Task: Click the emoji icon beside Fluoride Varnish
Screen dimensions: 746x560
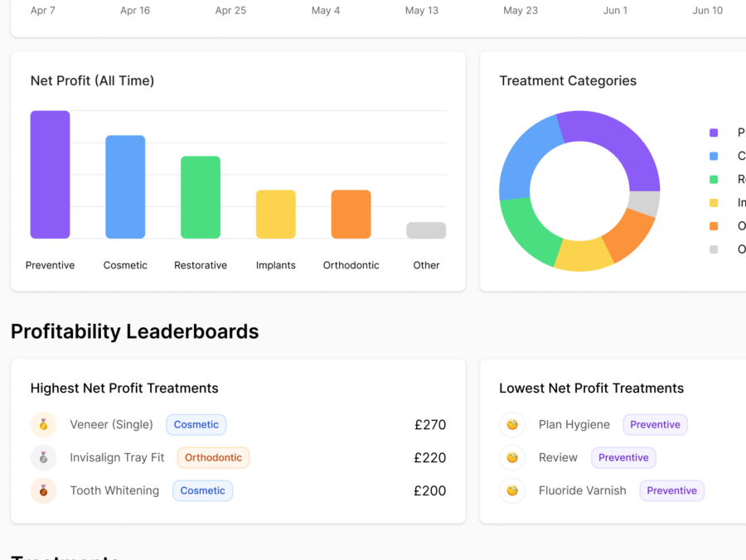Action: pos(512,490)
